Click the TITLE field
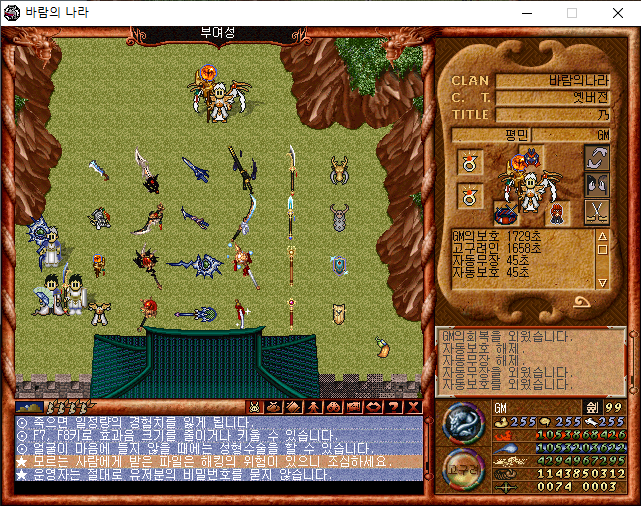641x506 pixels. pyautogui.click(x=552, y=115)
